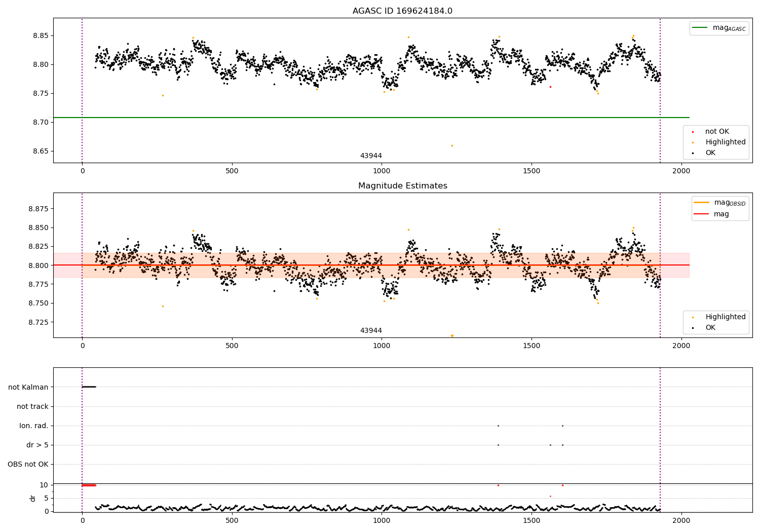Image resolution: width=760 pixels, height=532 pixels.
Task: Click 'Highlighted' legend entry in Magnitude Estimates plot
Action: 725,317
